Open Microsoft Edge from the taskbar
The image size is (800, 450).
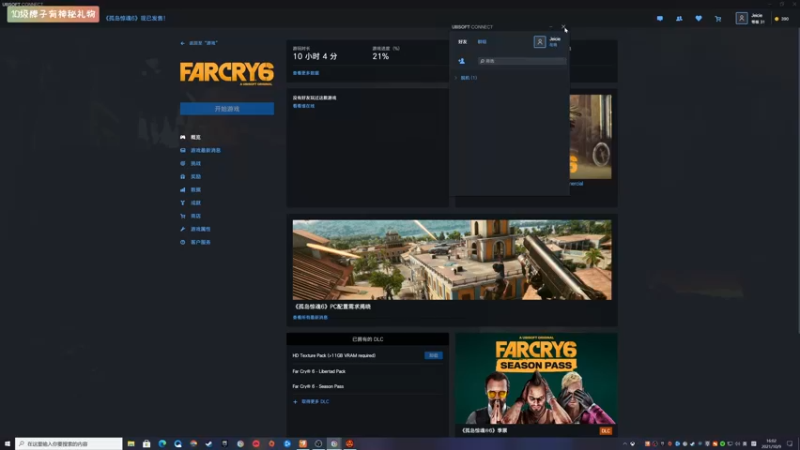pyautogui.click(x=162, y=444)
